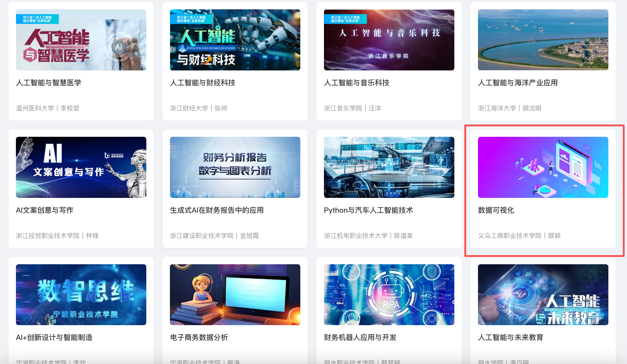
Task: Click the title 生成式AI在财务报告中的应用
Action: pyautogui.click(x=217, y=210)
